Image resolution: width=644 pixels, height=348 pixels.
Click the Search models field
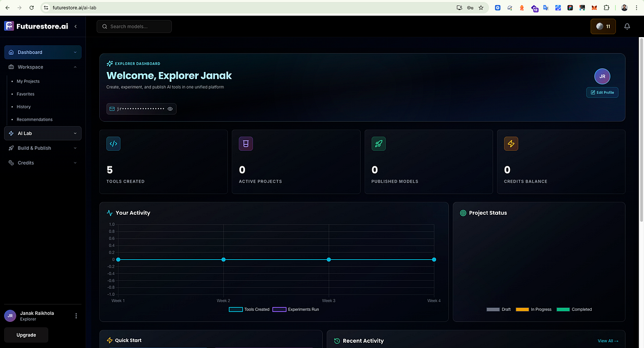134,26
